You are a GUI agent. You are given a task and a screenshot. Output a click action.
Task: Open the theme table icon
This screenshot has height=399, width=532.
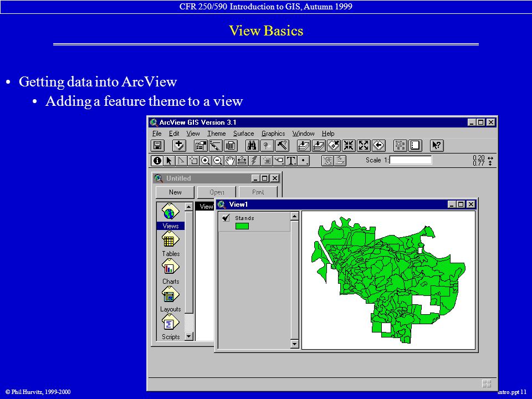coord(230,146)
